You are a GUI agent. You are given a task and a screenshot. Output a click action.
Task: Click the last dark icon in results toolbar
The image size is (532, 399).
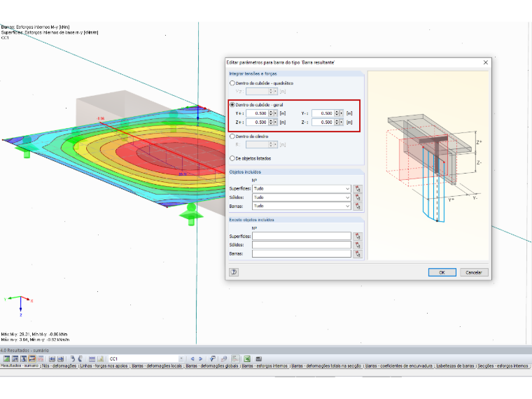tap(258, 358)
